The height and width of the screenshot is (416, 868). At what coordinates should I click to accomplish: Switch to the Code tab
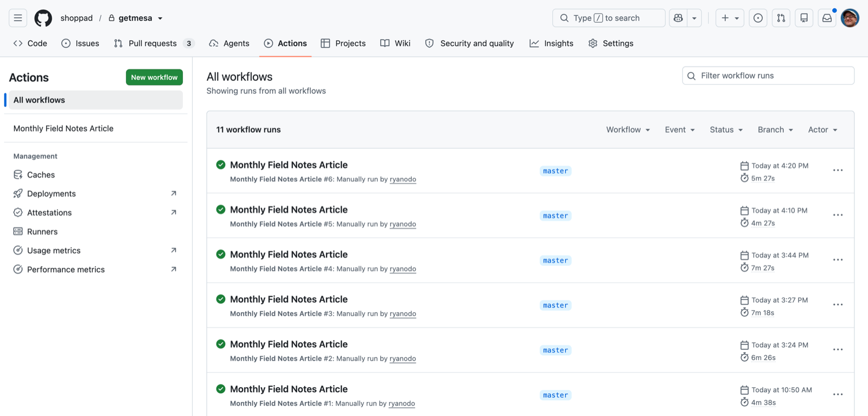30,43
